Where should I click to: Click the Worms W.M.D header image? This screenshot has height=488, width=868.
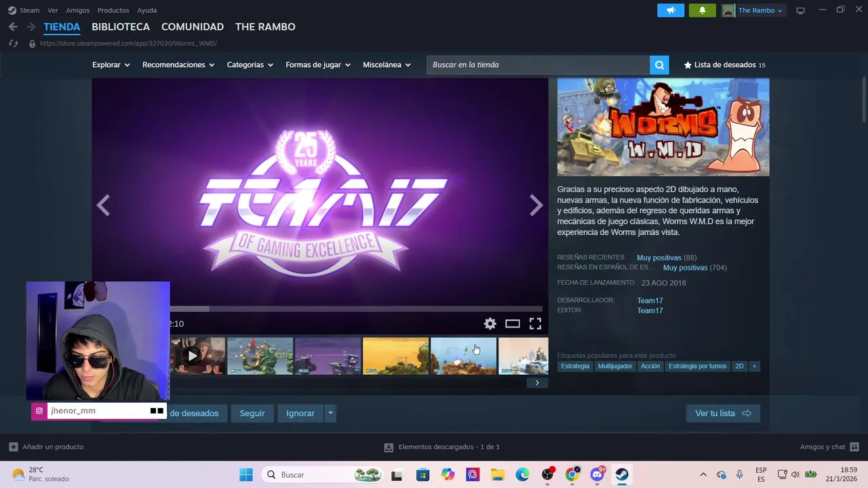point(663,127)
